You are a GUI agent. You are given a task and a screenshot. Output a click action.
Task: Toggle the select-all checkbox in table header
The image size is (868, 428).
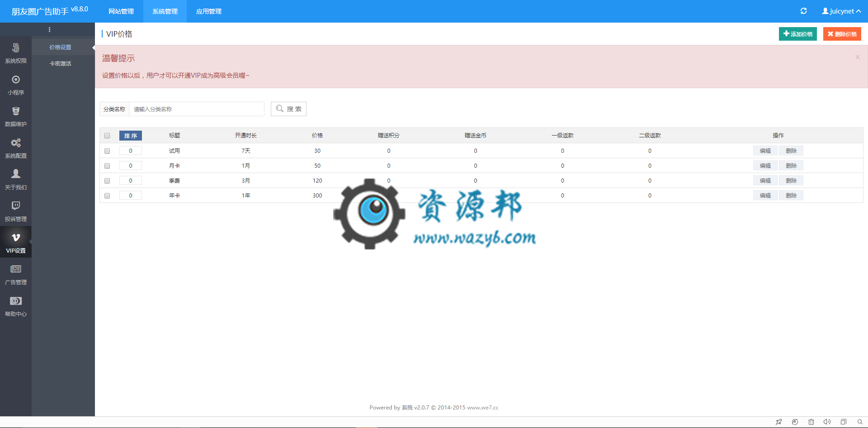coord(107,136)
